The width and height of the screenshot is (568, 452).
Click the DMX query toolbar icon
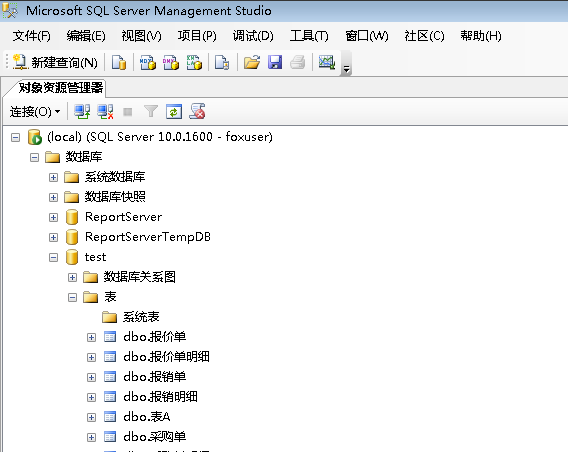[x=171, y=62]
